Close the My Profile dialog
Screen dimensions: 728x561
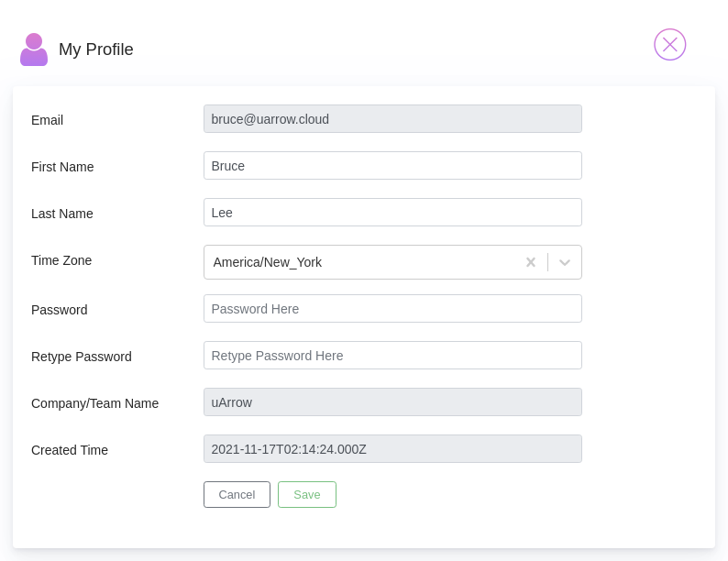(x=669, y=45)
